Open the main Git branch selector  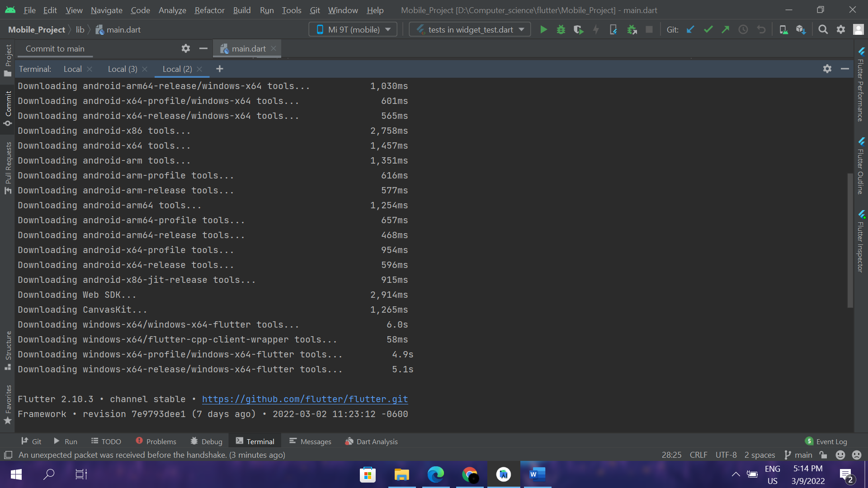click(799, 455)
